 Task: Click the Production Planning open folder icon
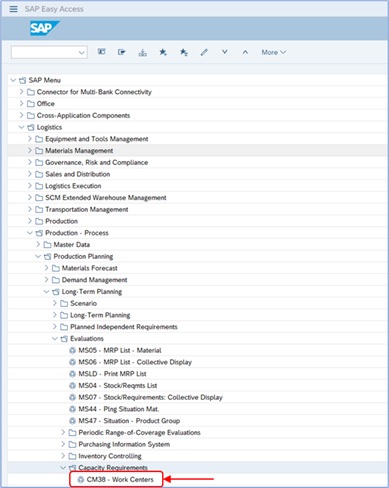47,256
